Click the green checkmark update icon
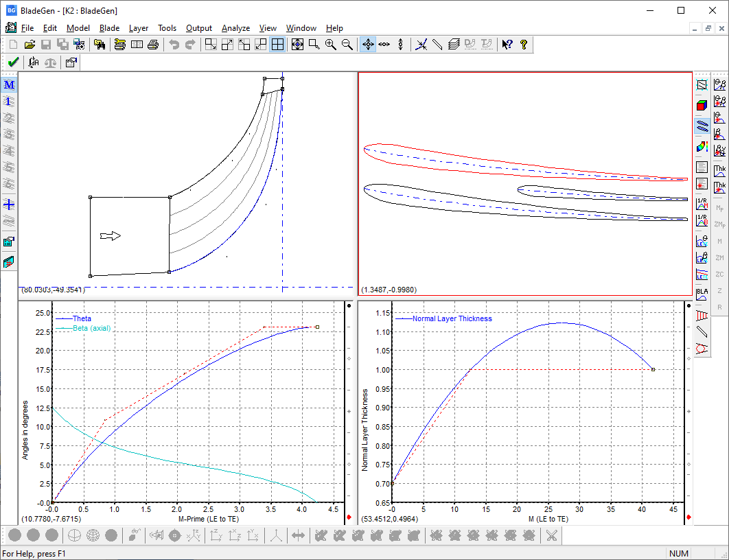The width and height of the screenshot is (729, 560). (x=12, y=62)
